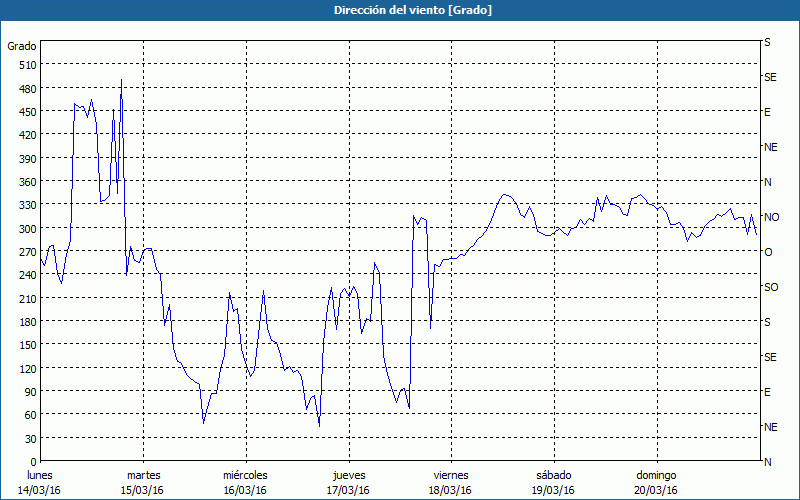Screen dimensions: 800x500
Task: Select the "miércoles" day label
Action: (x=245, y=475)
